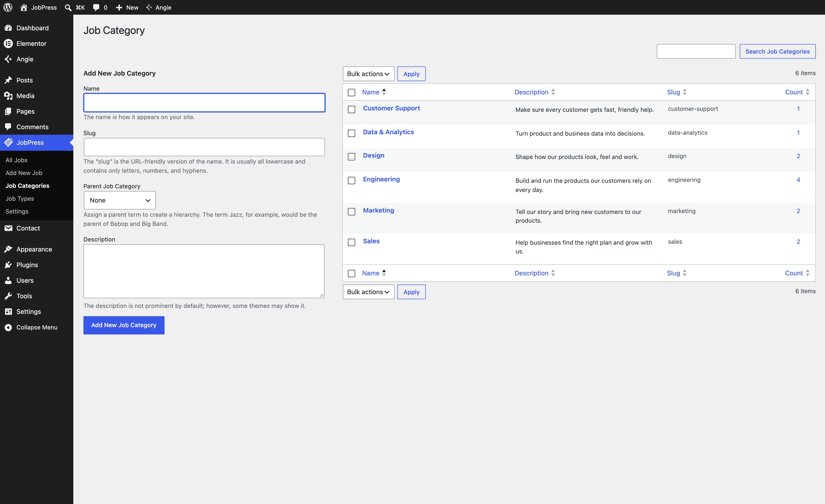The height and width of the screenshot is (504, 825).
Task: Click inside the Description textarea
Action: coord(204,271)
